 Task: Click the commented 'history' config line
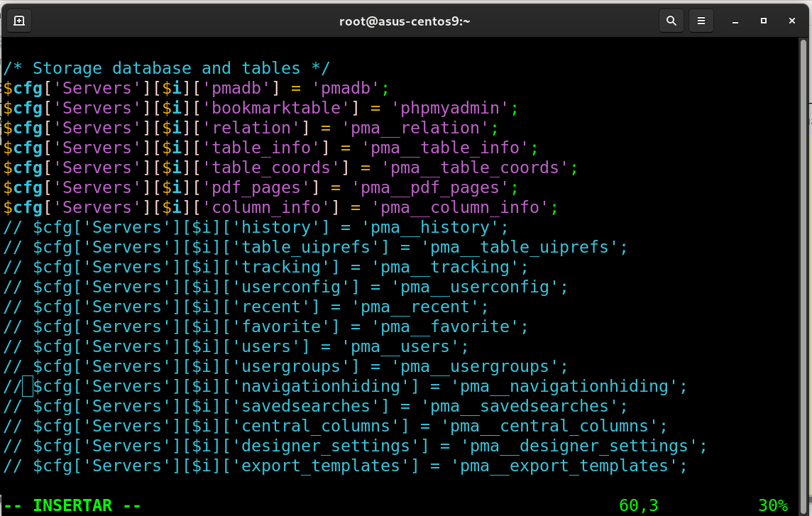(x=256, y=228)
